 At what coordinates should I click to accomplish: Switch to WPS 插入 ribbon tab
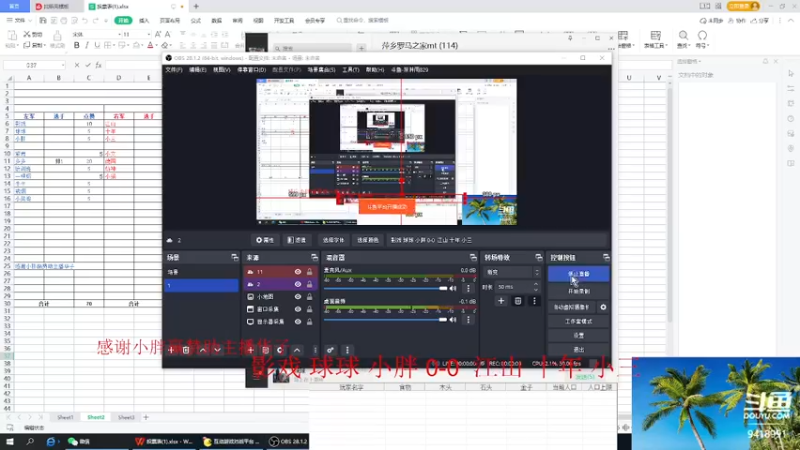point(144,20)
